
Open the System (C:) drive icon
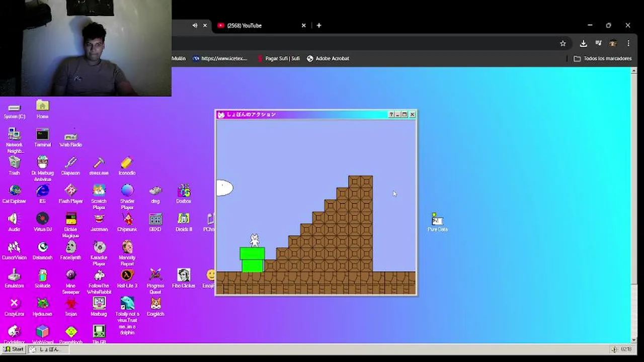click(x=14, y=108)
